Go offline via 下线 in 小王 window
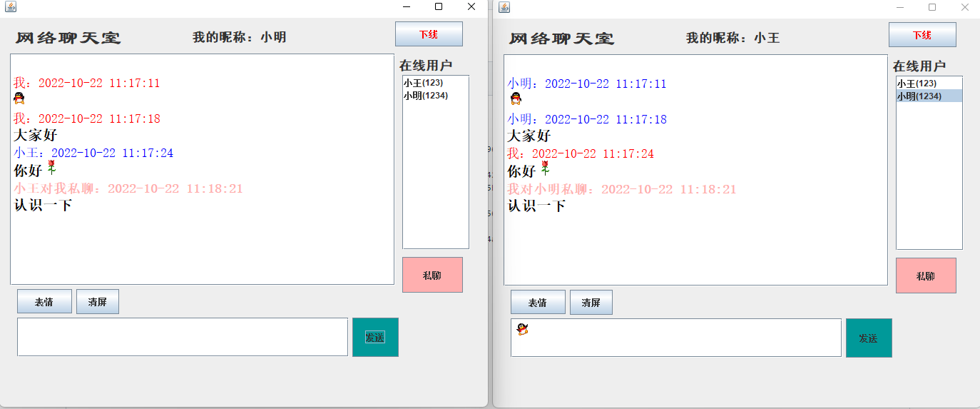This screenshot has height=409, width=980. tap(922, 35)
